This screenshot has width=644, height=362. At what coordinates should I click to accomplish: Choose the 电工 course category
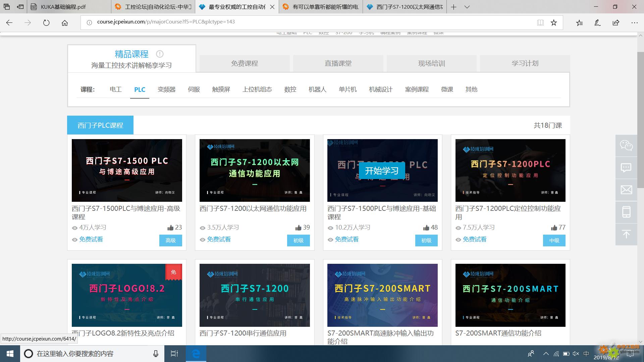pos(116,89)
